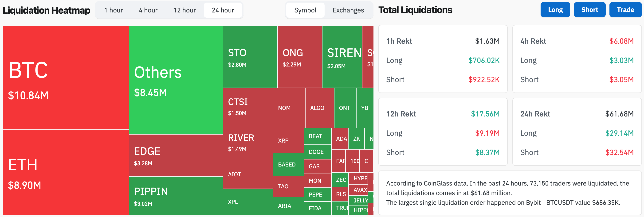Click the STO $2.80M heatmap tile
This screenshot has height=217, width=644.
[250, 57]
